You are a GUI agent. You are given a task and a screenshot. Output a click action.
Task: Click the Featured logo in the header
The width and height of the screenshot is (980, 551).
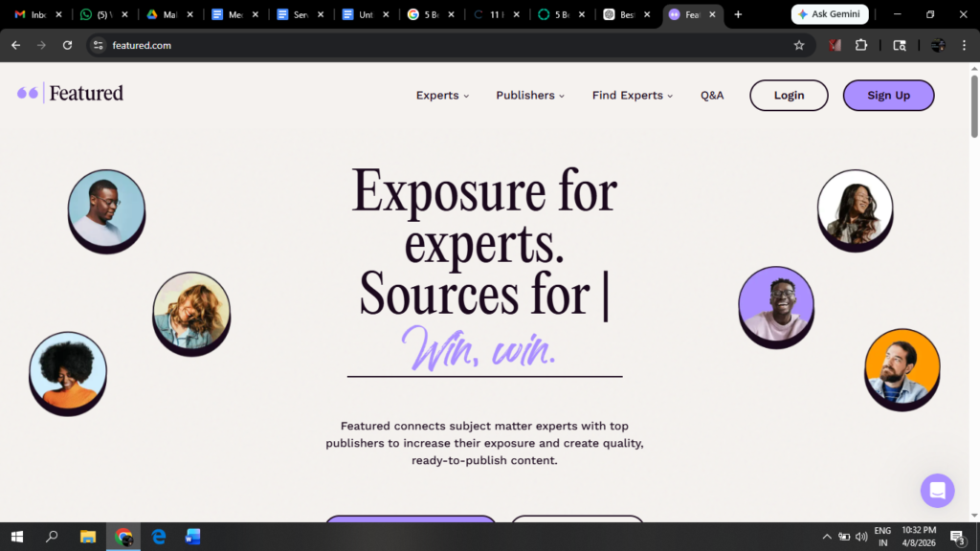pos(71,93)
